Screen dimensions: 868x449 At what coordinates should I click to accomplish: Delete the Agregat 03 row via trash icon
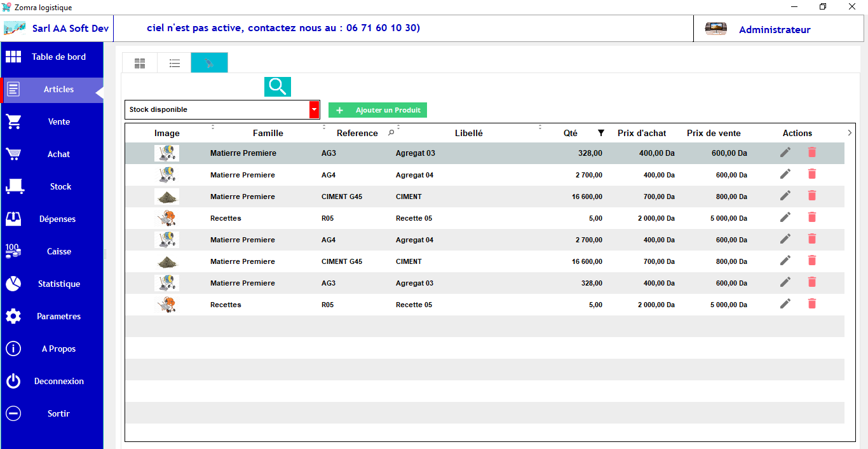811,153
